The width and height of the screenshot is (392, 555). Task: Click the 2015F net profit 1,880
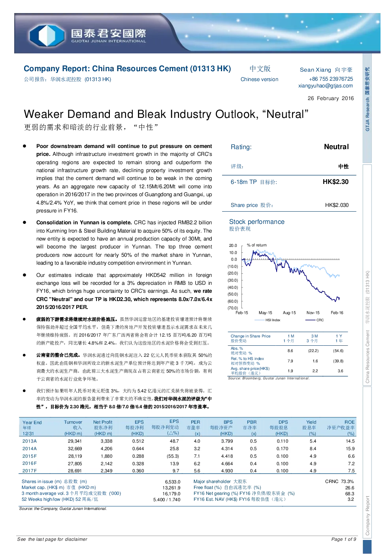(x=107, y=456)
